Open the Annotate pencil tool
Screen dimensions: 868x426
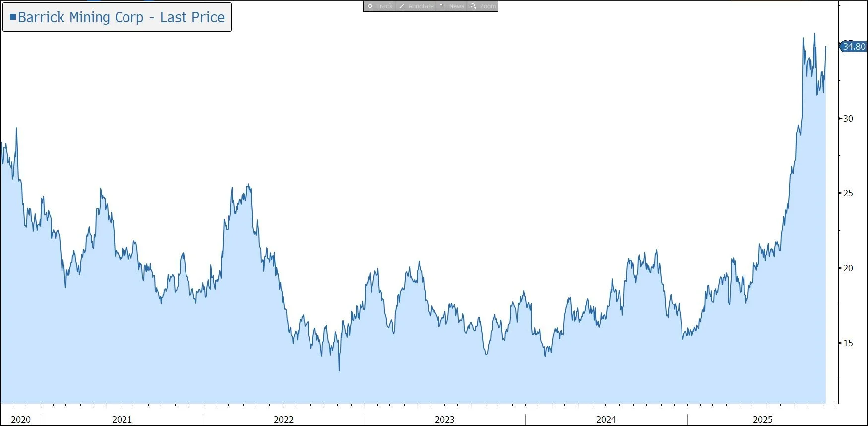(x=416, y=6)
